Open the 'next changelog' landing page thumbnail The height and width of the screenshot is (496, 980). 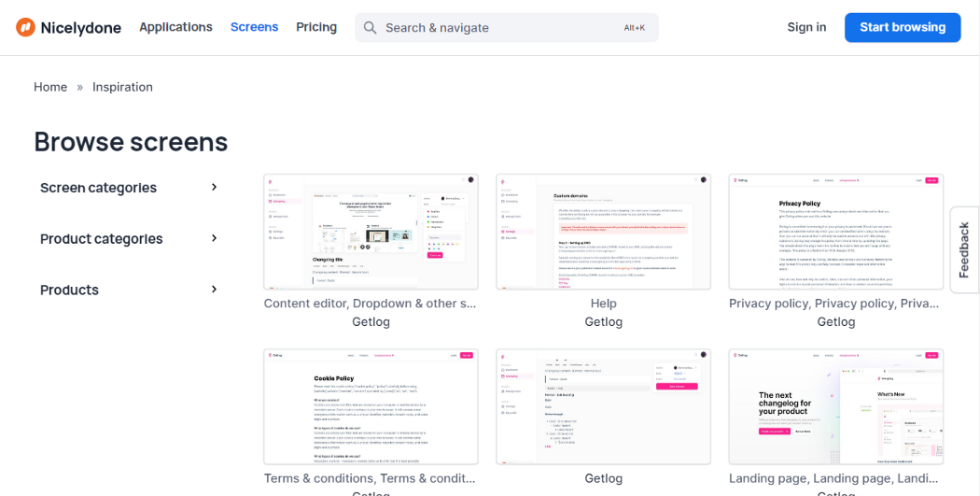(x=836, y=406)
